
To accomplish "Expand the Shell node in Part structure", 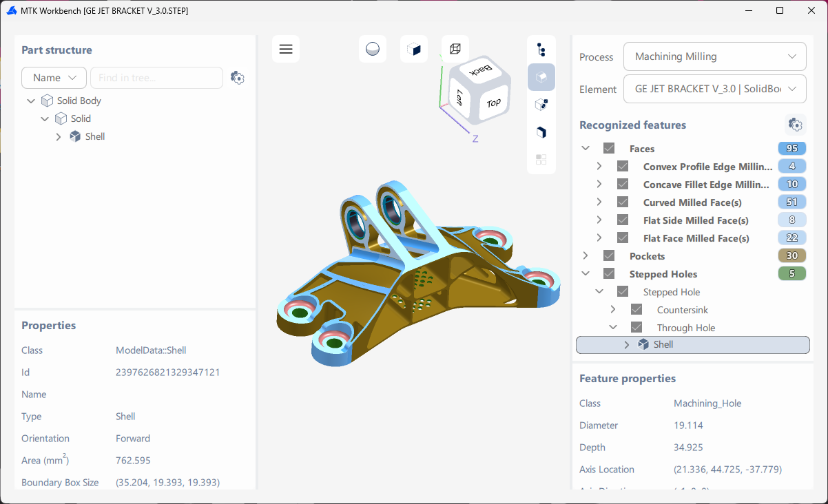I will pos(59,136).
